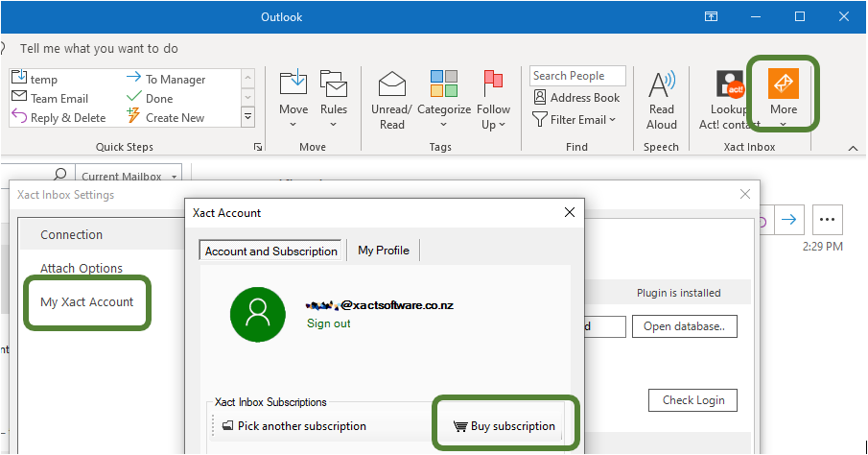Screen dimensions: 868x455
Task: Run the Team Email quick step
Action: (50, 98)
